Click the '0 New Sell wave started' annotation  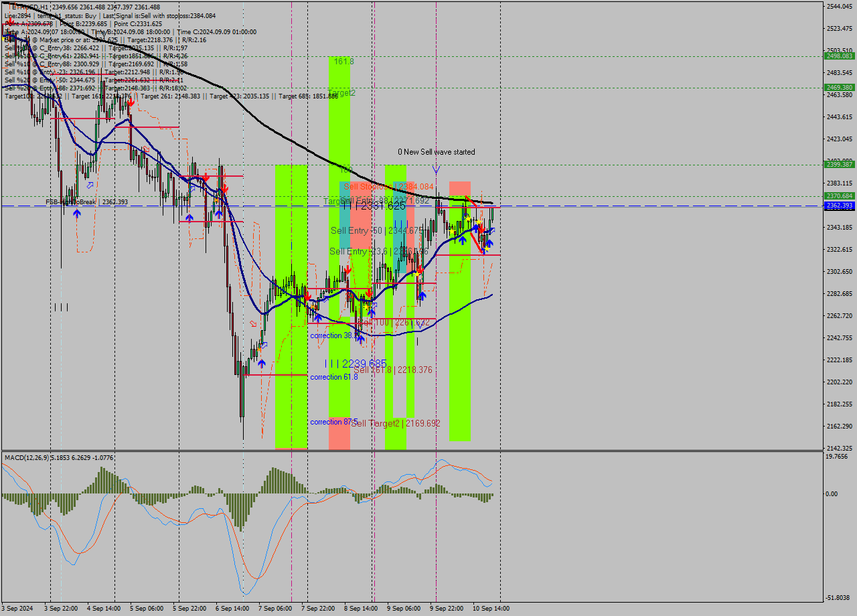point(437,152)
